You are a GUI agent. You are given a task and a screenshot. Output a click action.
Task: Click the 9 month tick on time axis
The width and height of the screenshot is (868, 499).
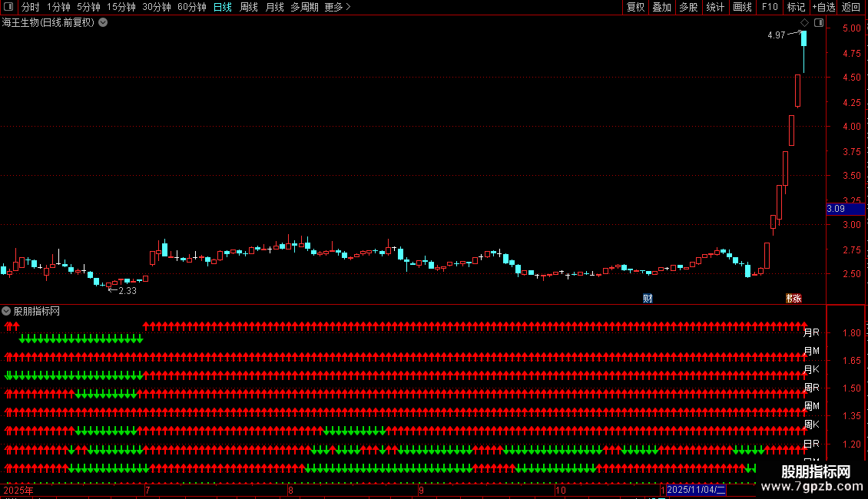pos(421,490)
